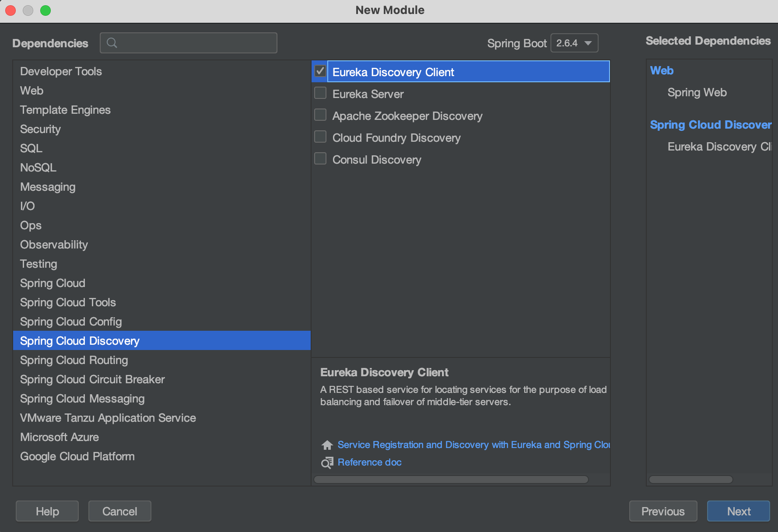Open the Spring Boot version dropdown
Screen dimensions: 778x532
574,43
